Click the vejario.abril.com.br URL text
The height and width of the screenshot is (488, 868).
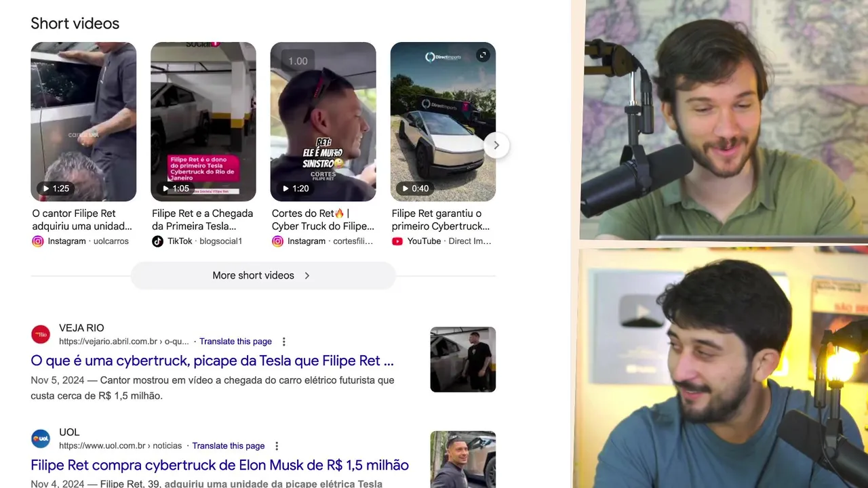124,342
